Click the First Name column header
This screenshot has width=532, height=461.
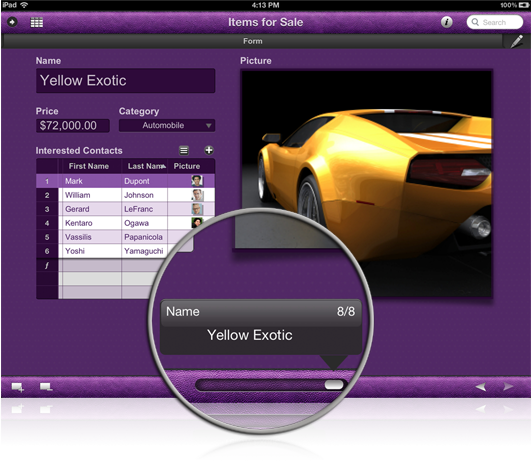pyautogui.click(x=89, y=166)
